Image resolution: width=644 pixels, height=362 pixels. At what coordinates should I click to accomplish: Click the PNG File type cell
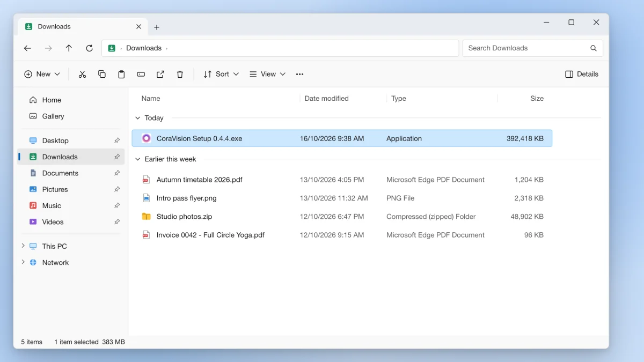click(400, 198)
